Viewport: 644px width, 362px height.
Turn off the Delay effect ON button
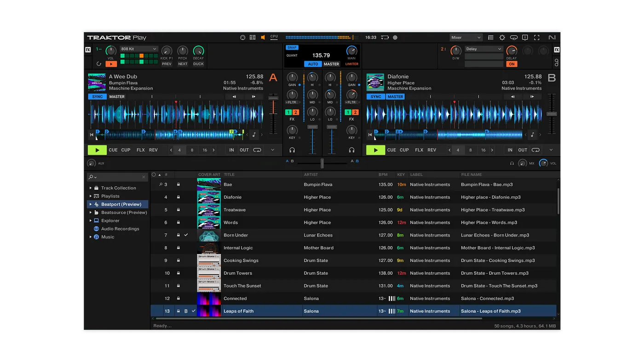(x=512, y=64)
